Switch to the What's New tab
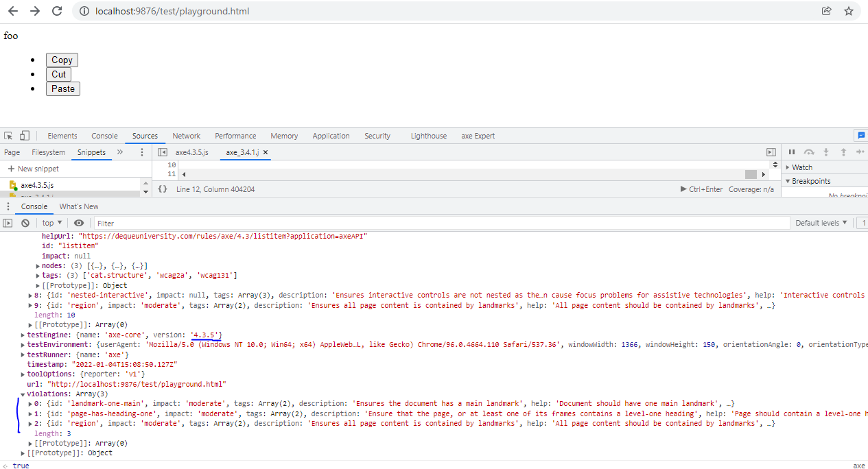Image resolution: width=868 pixels, height=469 pixels. 78,206
